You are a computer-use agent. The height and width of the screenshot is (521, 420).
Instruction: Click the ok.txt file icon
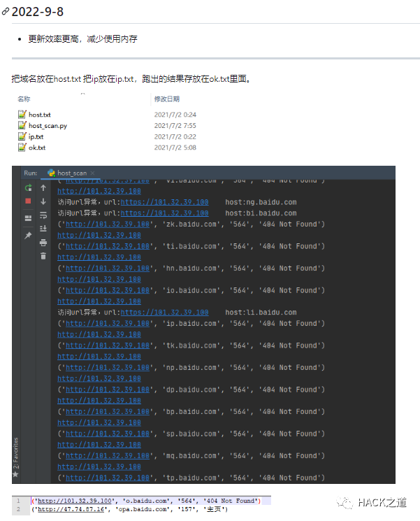tap(22, 147)
